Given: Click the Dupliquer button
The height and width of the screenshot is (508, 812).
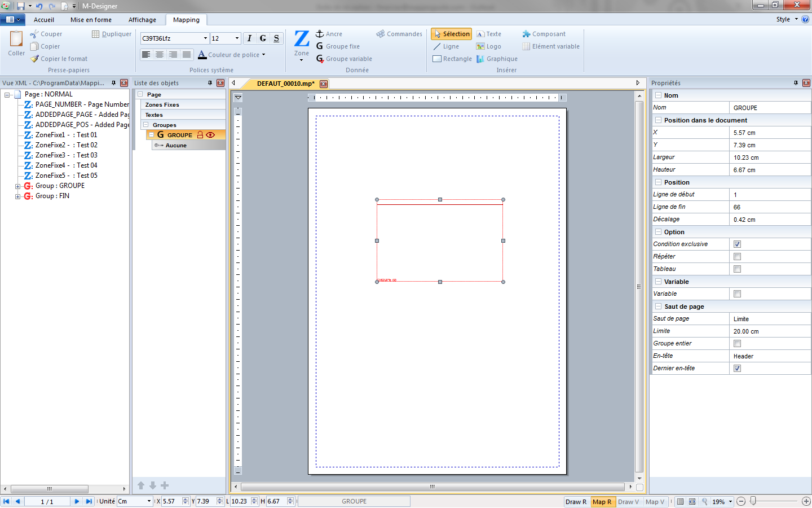Looking at the screenshot, I should point(111,34).
